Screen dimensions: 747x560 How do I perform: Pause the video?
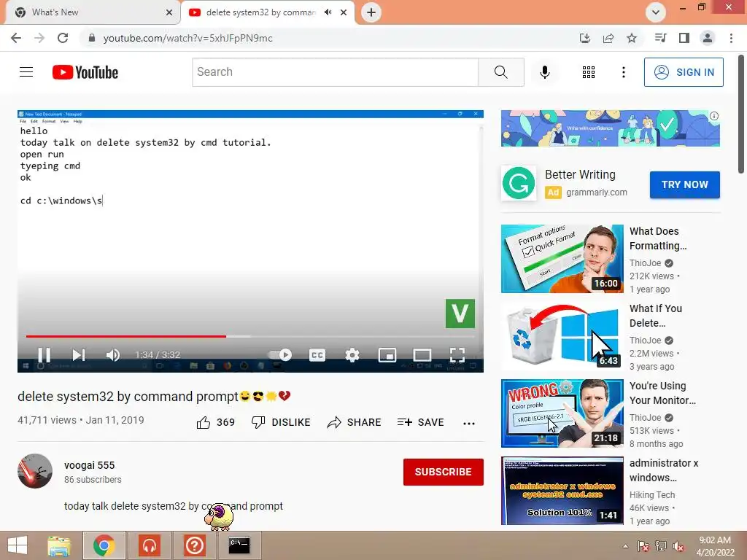[x=44, y=355]
